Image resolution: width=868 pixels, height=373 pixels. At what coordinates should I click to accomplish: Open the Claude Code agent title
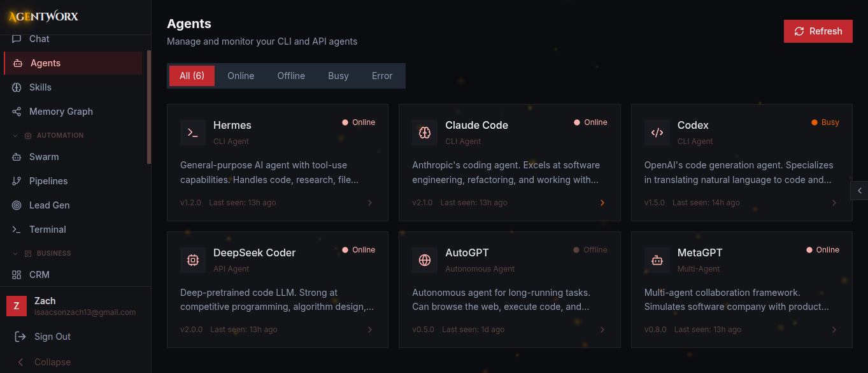coord(476,125)
